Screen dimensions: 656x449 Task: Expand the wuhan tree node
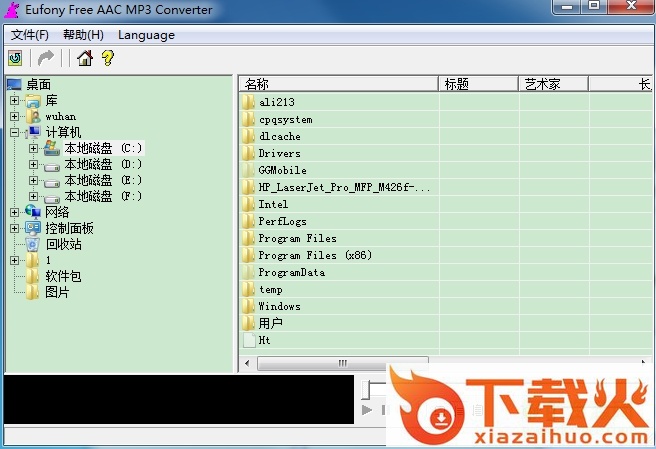(x=14, y=116)
